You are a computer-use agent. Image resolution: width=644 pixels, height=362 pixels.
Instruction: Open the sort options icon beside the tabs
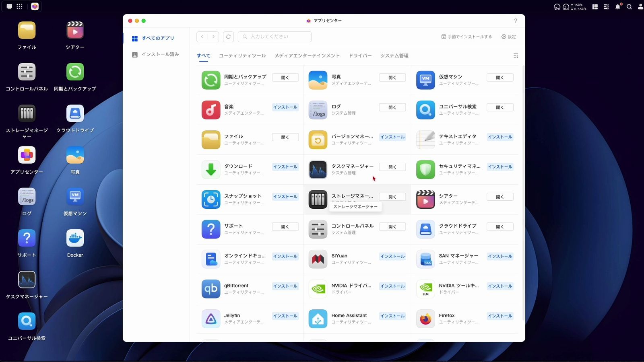click(x=516, y=56)
